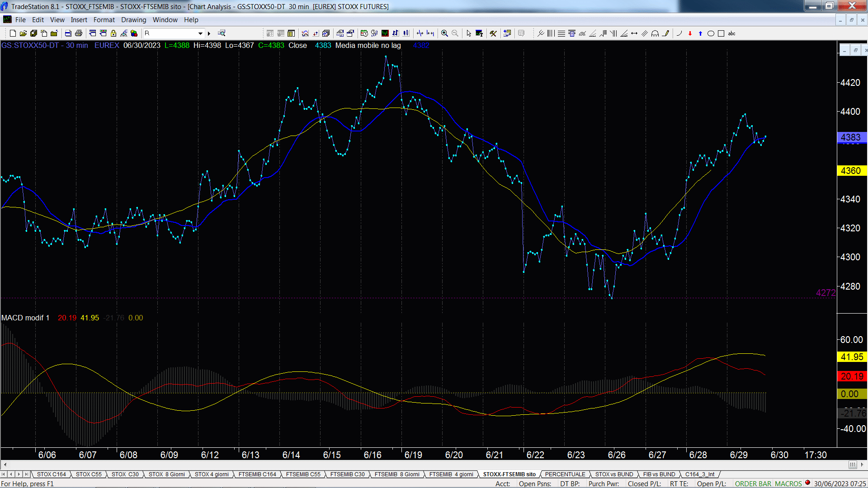Click the Media mobile no lag label
Viewport: 868px width, 488px height.
tap(368, 46)
